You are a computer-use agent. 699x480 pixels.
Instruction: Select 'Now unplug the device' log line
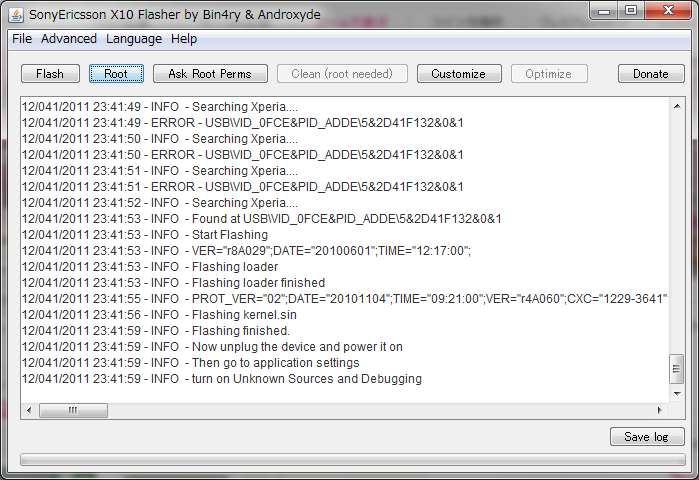[x=212, y=347]
